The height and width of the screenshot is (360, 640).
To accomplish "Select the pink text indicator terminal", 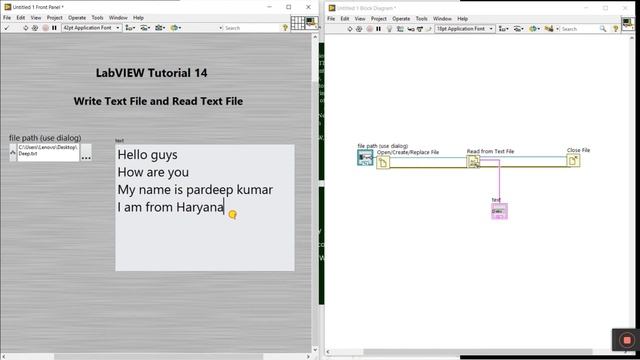I will pyautogui.click(x=499, y=211).
